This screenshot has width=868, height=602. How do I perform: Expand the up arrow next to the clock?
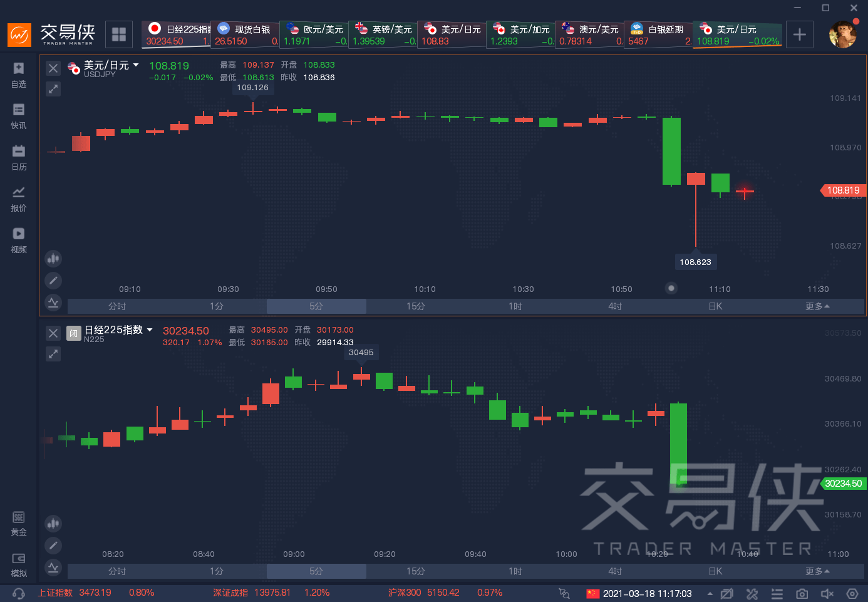coord(710,593)
